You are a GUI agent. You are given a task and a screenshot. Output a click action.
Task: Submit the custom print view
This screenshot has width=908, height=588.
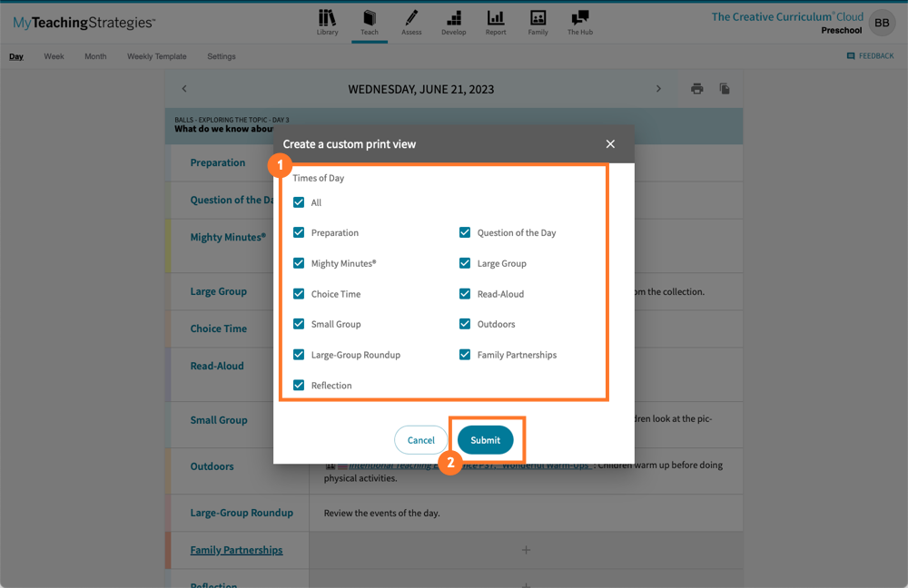487,439
